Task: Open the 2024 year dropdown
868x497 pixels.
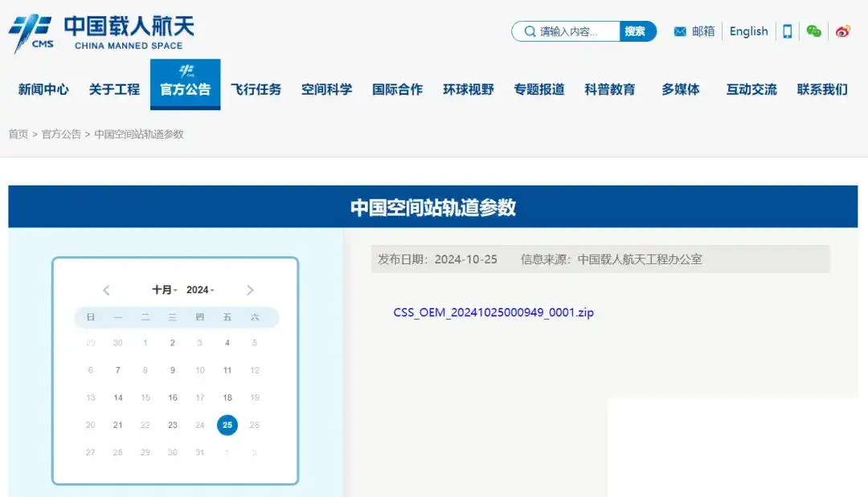Action: [x=200, y=290]
